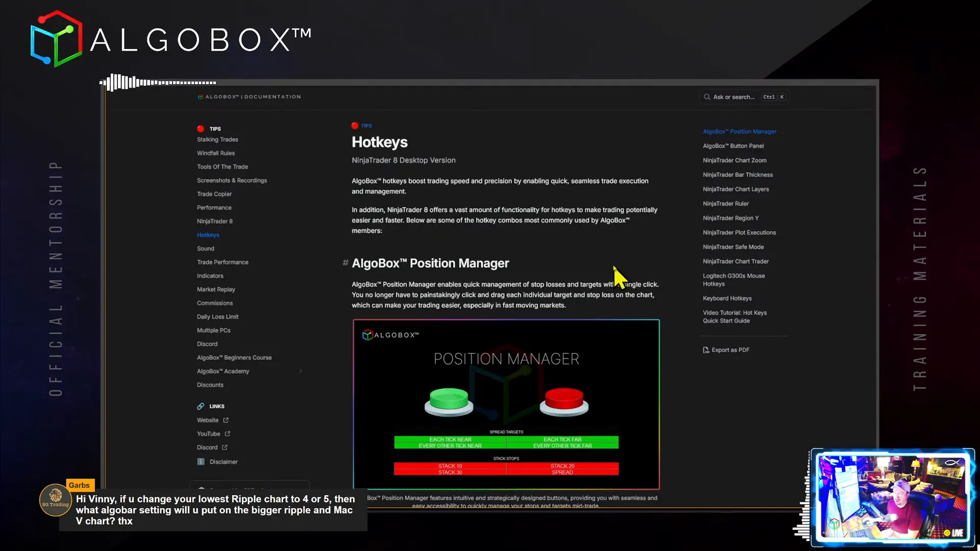Viewport: 980px width, 551px height.
Task: Open the Daily Loss Limit page
Action: pos(218,317)
